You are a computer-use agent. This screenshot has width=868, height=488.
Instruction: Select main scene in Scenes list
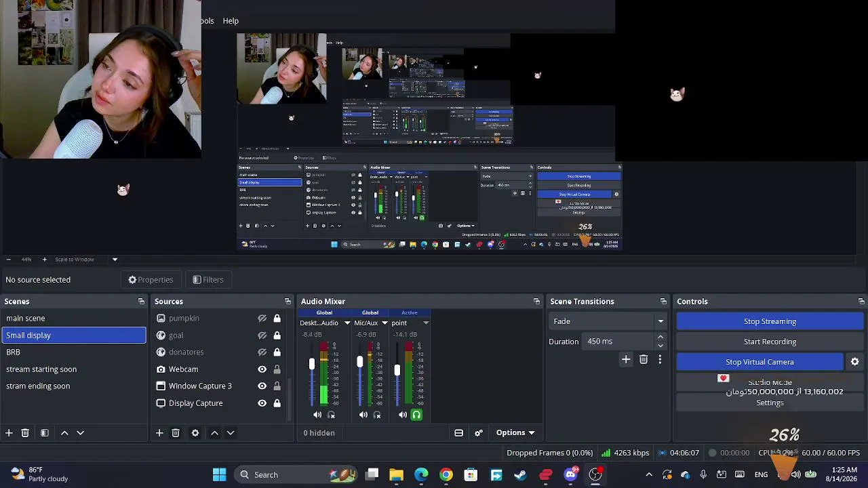(x=73, y=318)
